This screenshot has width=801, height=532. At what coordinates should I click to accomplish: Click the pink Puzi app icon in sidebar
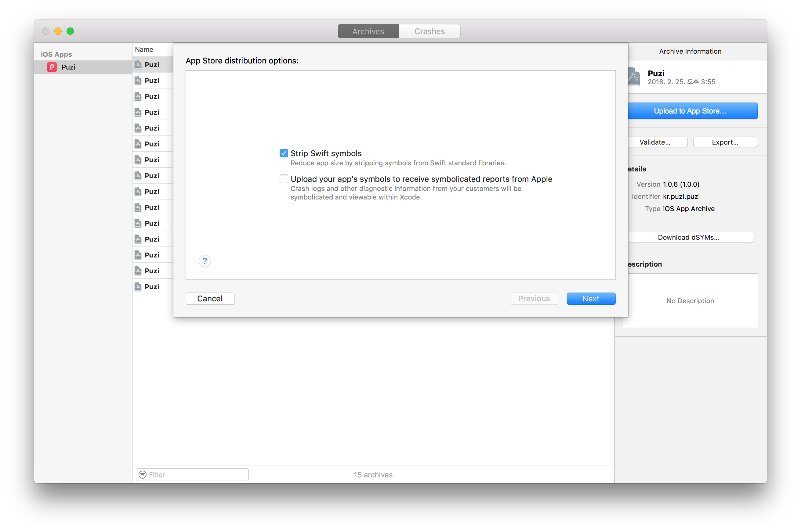(x=52, y=67)
